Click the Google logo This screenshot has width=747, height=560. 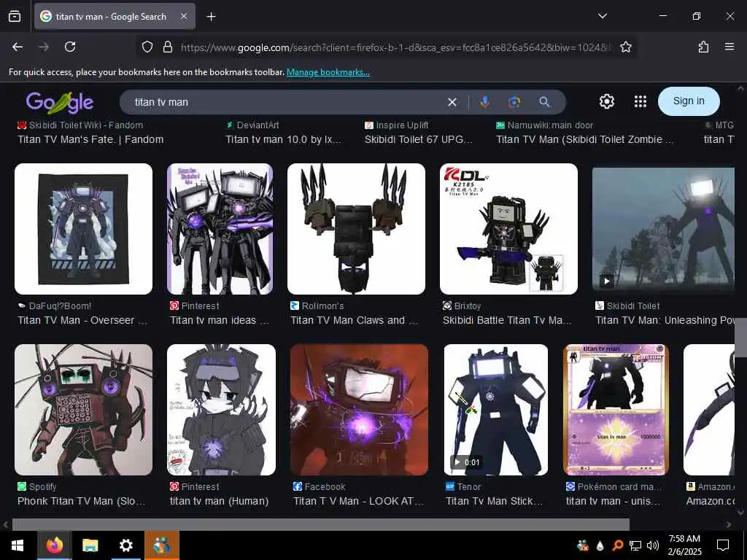tap(60, 102)
